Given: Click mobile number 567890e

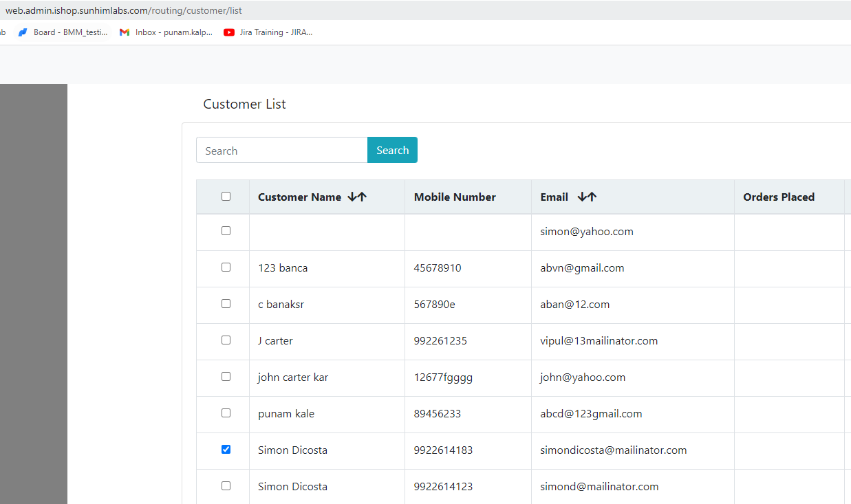Looking at the screenshot, I should [x=435, y=305].
